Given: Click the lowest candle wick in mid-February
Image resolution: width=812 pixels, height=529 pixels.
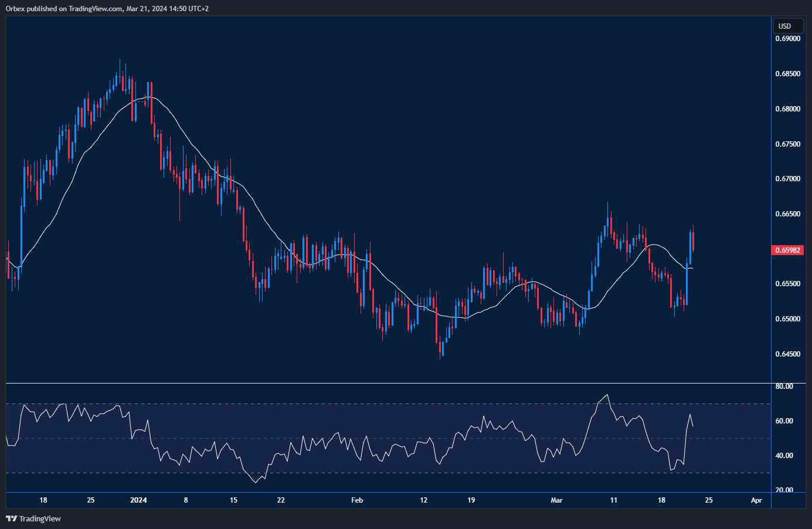Looking at the screenshot, I should point(441,355).
